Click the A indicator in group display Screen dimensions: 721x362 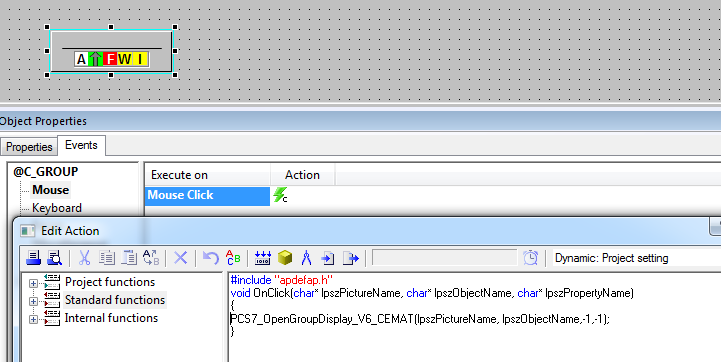coord(81,59)
